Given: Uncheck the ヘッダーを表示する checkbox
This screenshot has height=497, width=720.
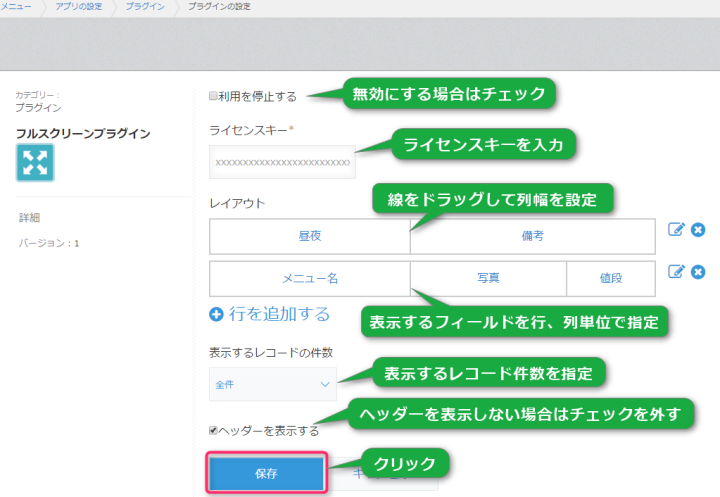Looking at the screenshot, I should [x=213, y=431].
